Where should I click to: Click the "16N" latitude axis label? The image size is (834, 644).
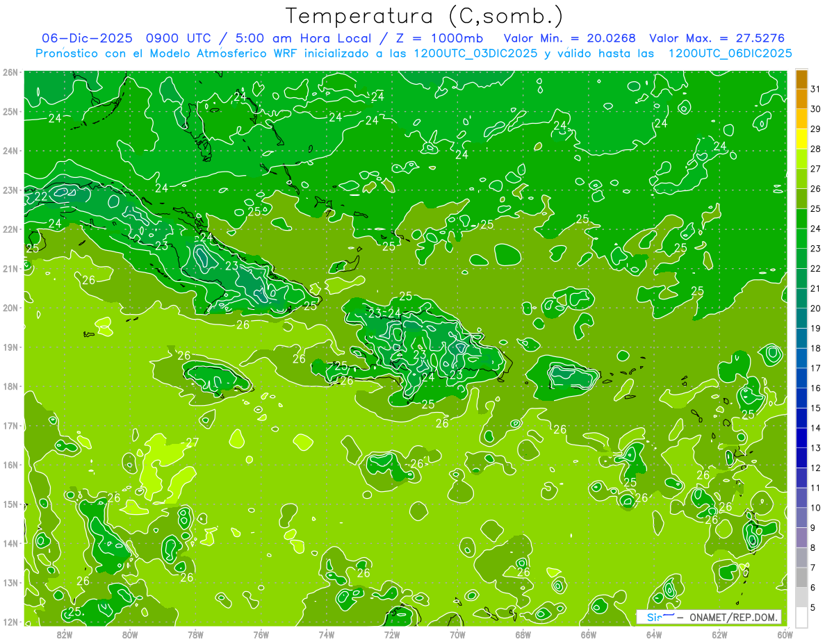point(10,465)
